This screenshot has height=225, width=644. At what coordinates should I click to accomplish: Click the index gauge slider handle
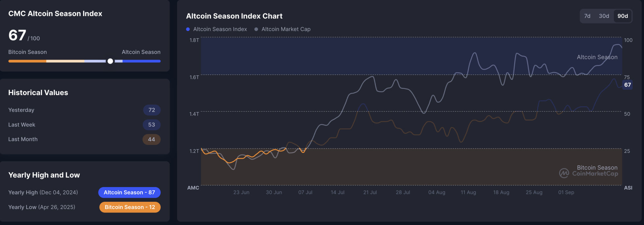[x=110, y=61]
